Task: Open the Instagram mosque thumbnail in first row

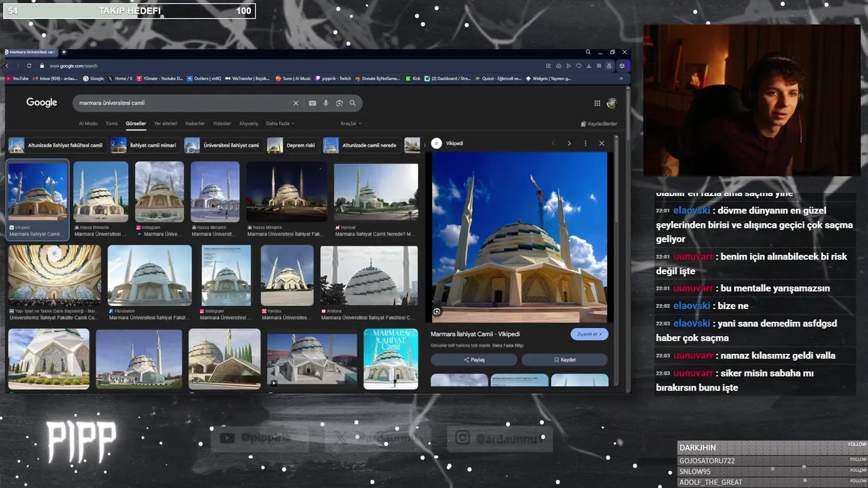Action: (159, 192)
